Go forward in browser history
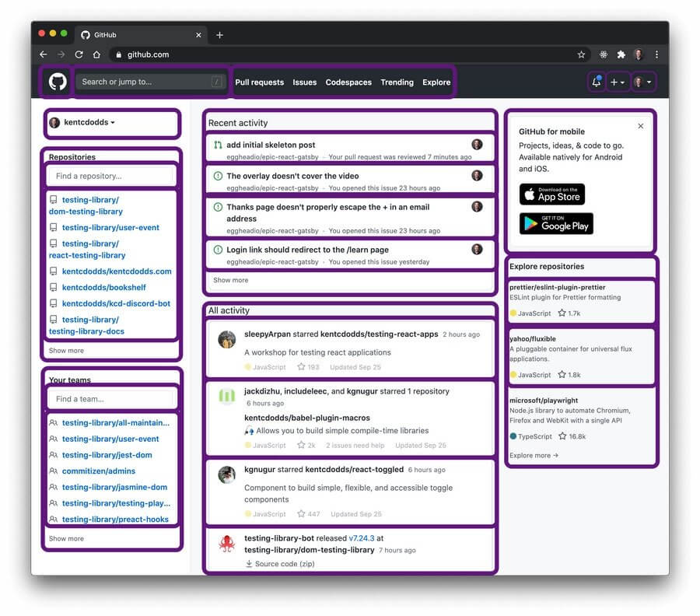Screen dimensions: 700x616 pos(61,54)
